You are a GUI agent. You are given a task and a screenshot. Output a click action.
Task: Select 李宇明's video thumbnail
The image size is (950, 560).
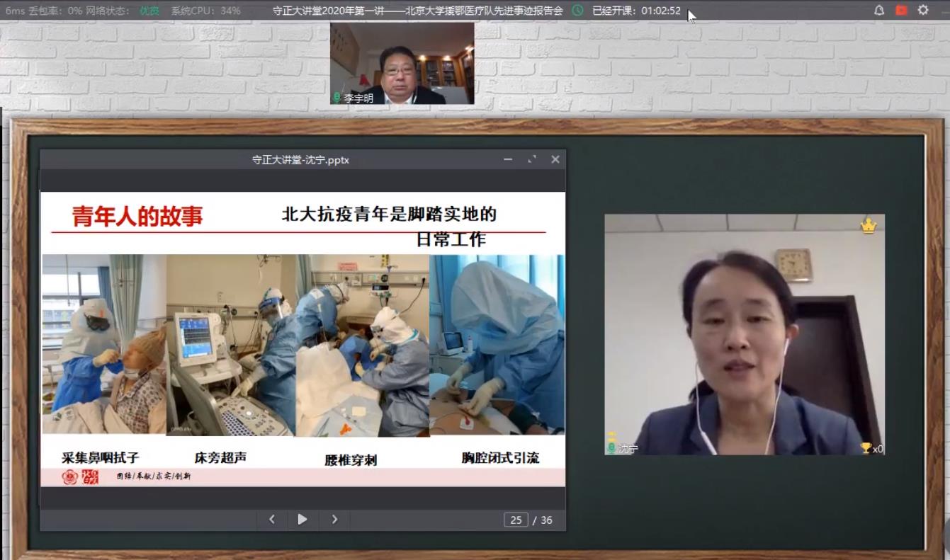coord(402,63)
